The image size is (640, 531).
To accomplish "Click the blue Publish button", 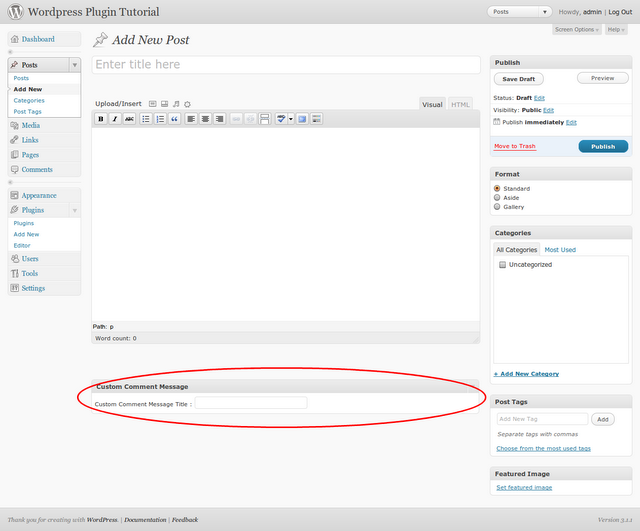I will (603, 146).
